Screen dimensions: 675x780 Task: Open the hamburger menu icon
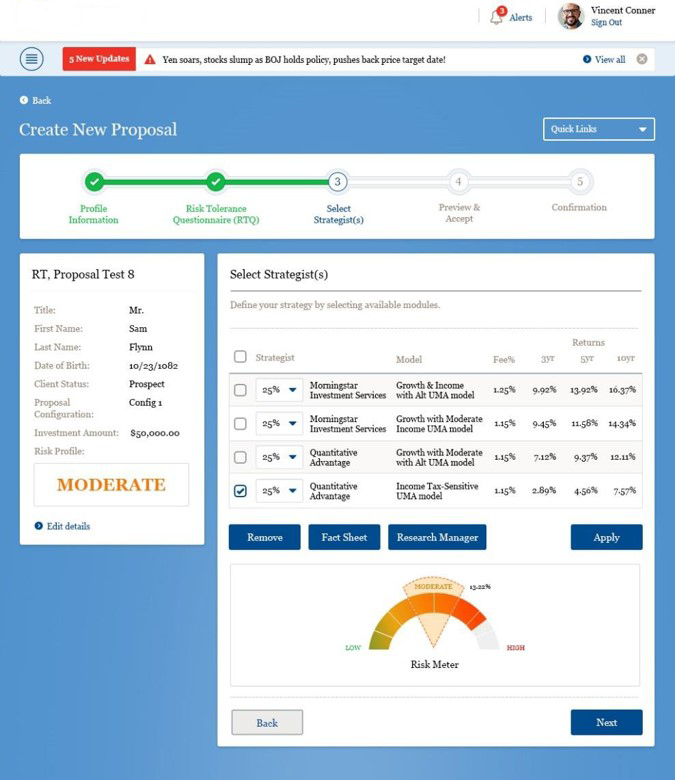32,59
